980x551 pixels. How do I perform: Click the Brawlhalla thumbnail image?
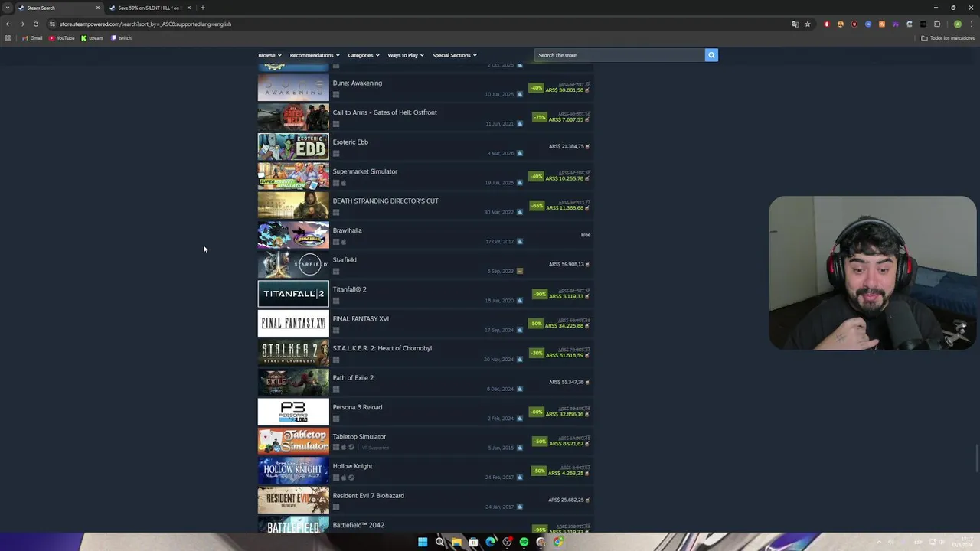tap(293, 236)
